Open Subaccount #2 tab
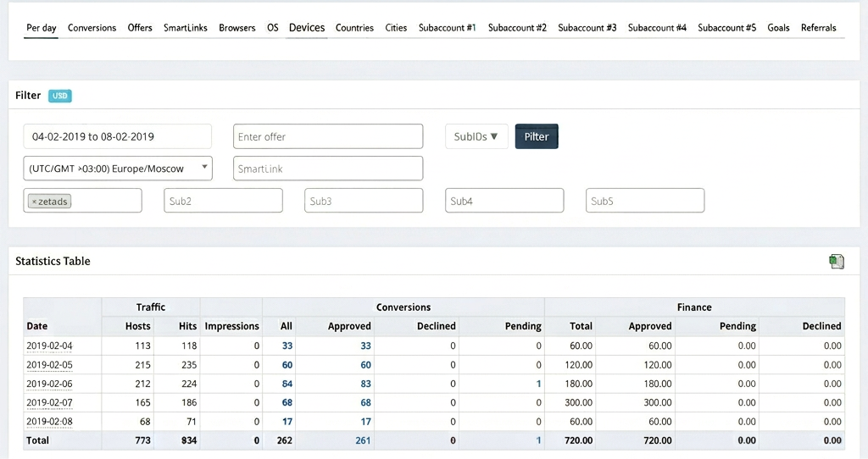Viewport: 868px width, 459px height. click(x=517, y=28)
